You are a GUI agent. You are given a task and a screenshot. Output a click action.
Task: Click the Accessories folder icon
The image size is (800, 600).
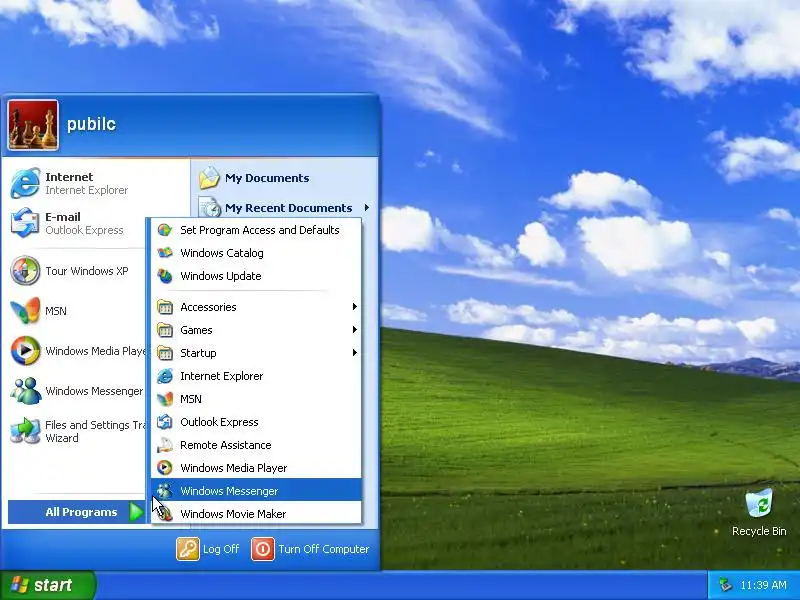(x=165, y=307)
